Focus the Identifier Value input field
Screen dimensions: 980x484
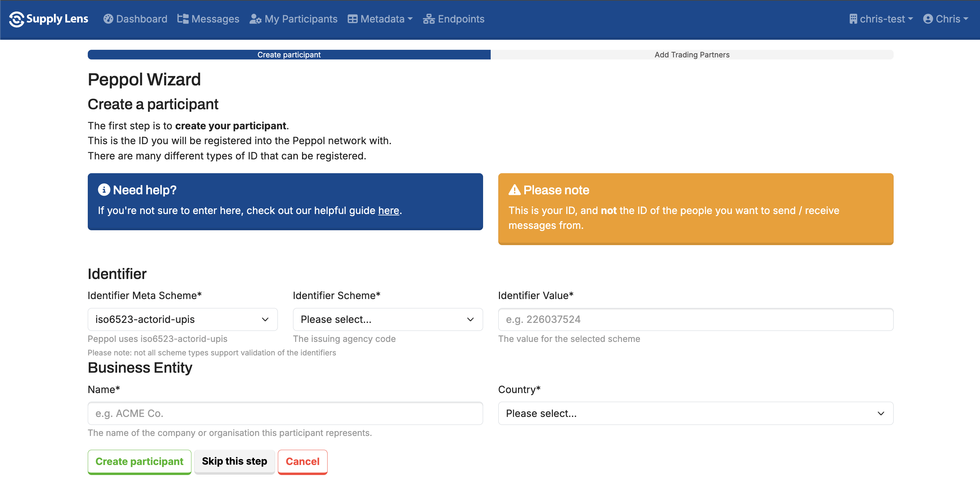(x=696, y=319)
